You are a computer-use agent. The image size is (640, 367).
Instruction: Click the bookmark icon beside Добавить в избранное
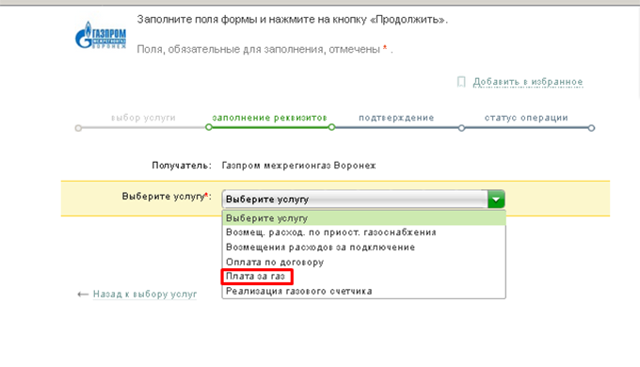(461, 82)
